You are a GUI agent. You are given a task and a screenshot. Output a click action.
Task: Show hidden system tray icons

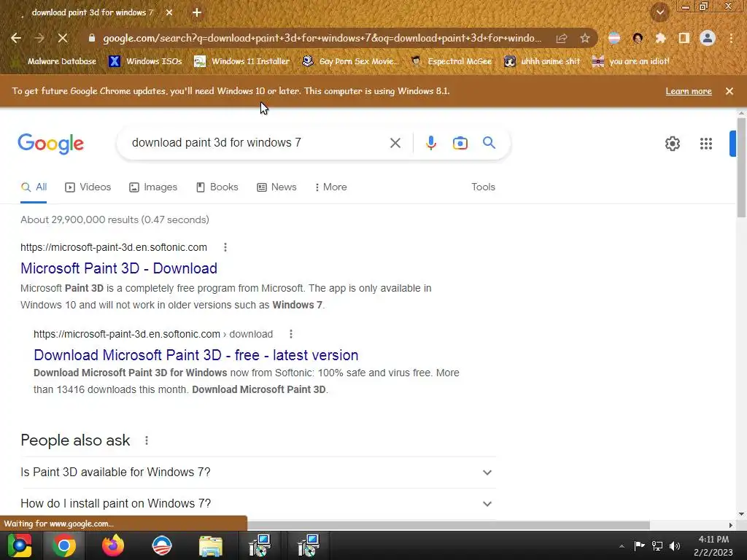(x=622, y=546)
